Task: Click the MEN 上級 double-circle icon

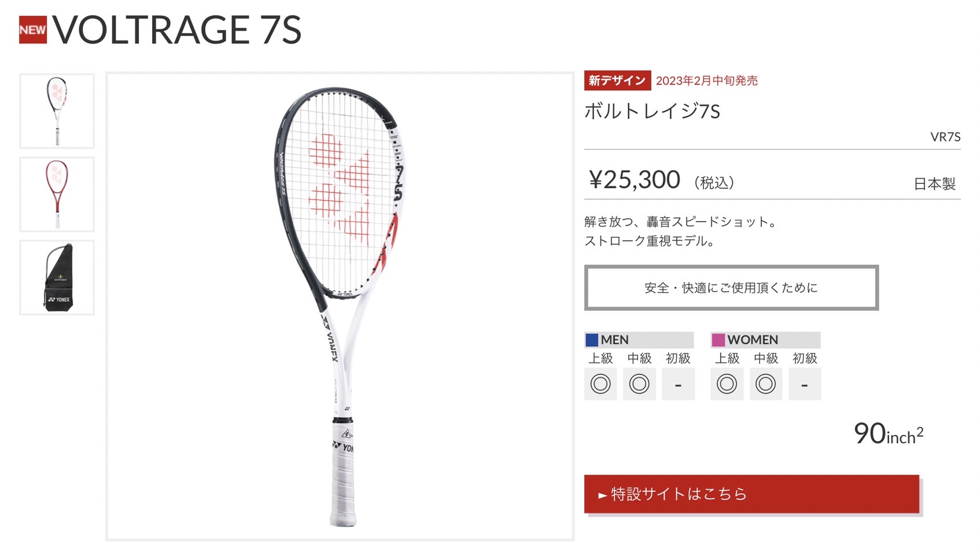Action: pyautogui.click(x=600, y=384)
